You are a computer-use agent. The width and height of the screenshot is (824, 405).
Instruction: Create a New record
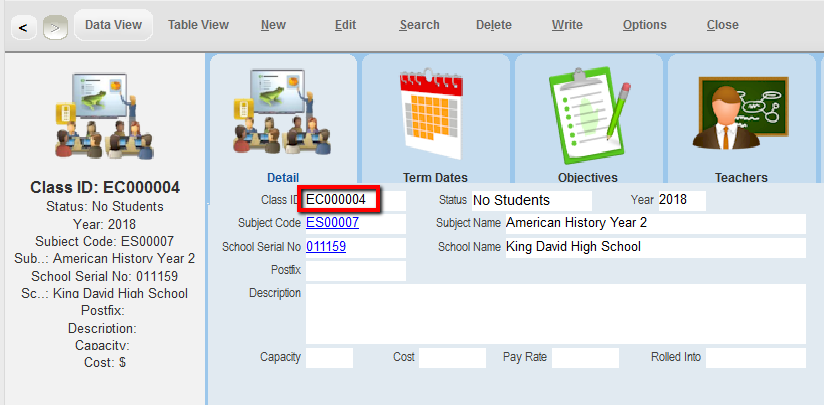click(x=273, y=25)
